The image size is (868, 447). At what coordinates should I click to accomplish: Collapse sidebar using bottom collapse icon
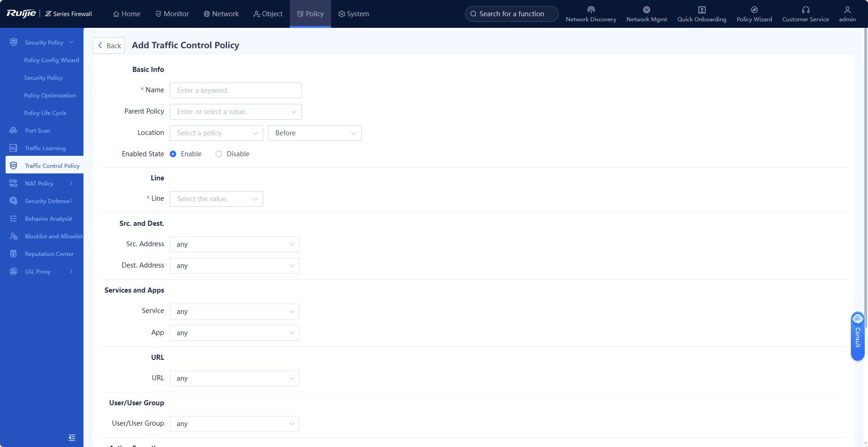[72, 438]
